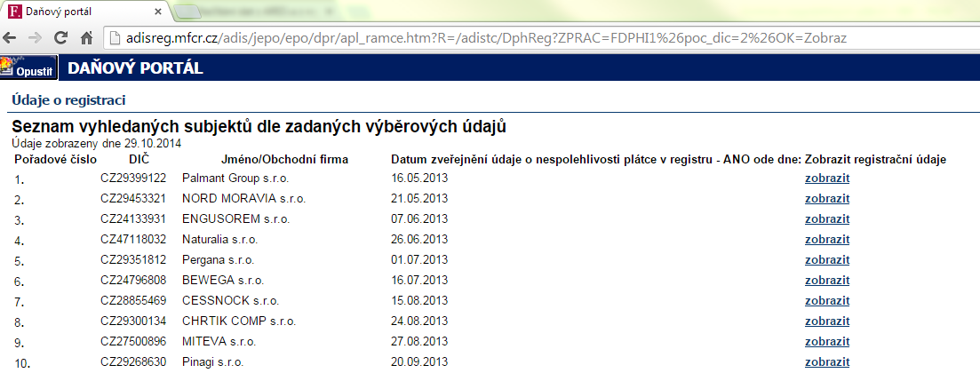The width and height of the screenshot is (980, 373).
Task: Click the company name MITEVA s.r.o.
Action: pyautogui.click(x=219, y=342)
